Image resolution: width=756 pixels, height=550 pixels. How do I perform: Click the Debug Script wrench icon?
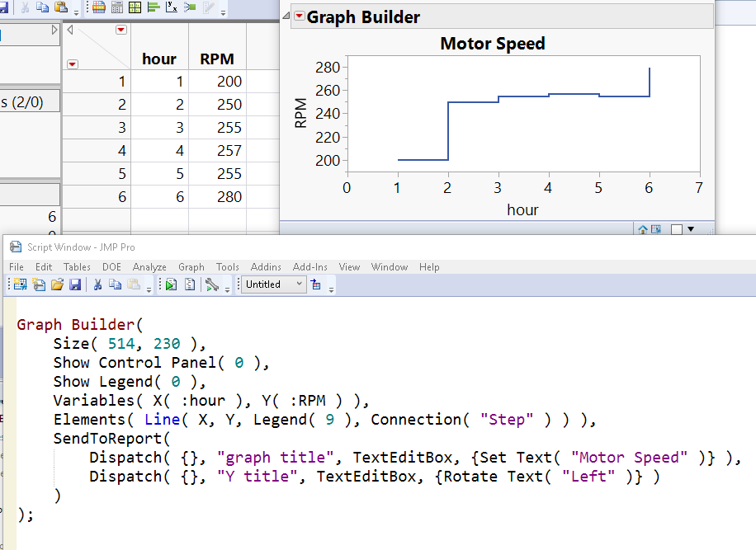click(212, 284)
